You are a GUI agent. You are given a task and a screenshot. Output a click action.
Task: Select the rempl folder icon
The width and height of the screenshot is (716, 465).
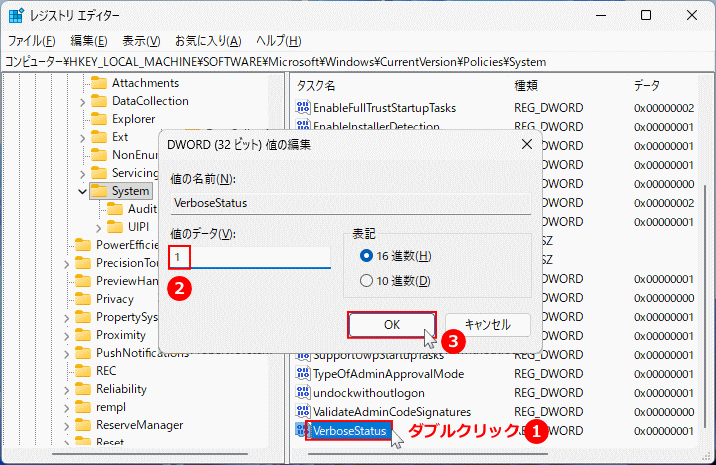(x=83, y=407)
